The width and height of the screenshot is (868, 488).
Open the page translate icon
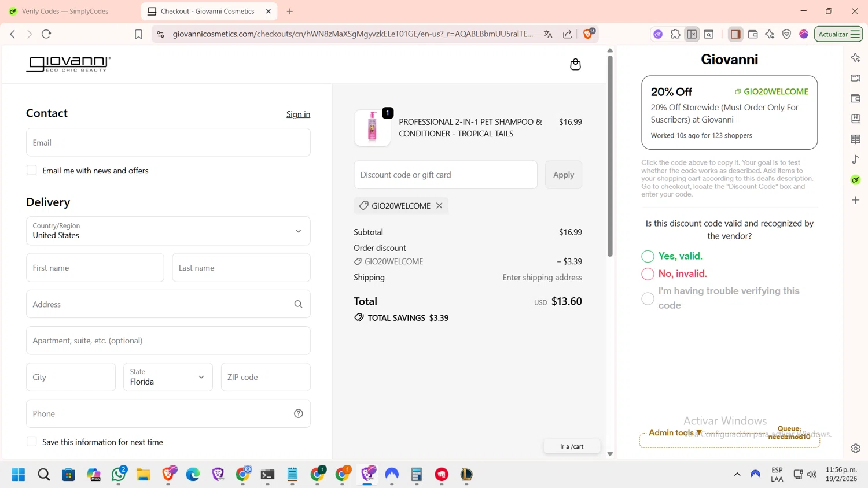(x=548, y=34)
